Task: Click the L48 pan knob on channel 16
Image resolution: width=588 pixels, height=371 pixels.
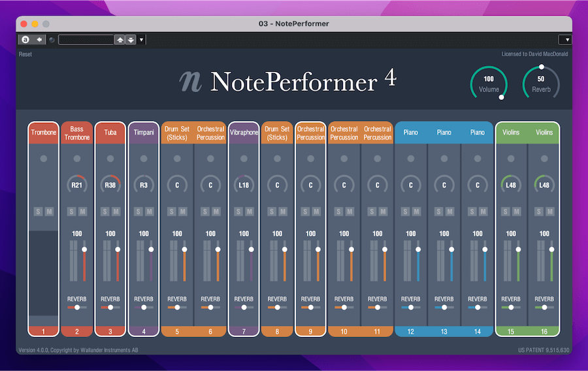Action: pyautogui.click(x=544, y=185)
